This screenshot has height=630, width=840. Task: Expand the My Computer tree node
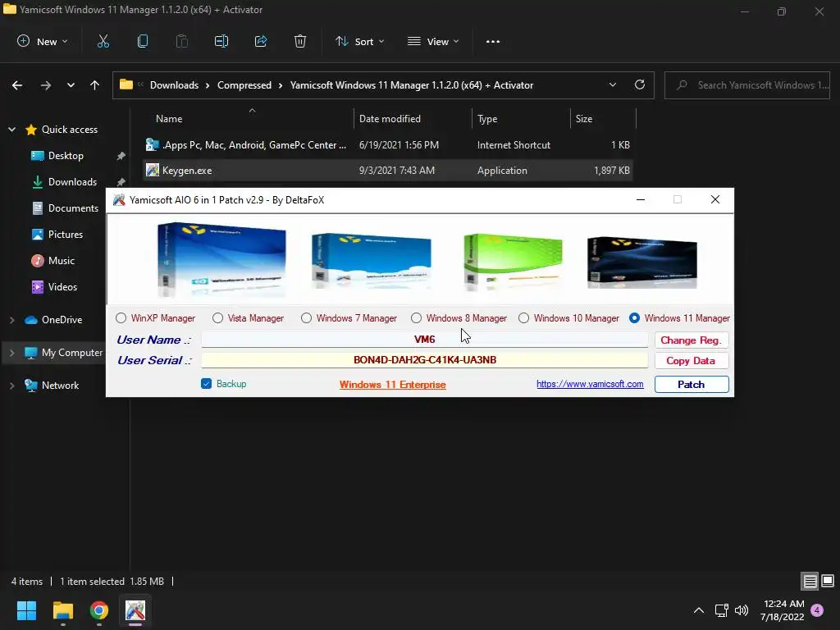point(11,353)
